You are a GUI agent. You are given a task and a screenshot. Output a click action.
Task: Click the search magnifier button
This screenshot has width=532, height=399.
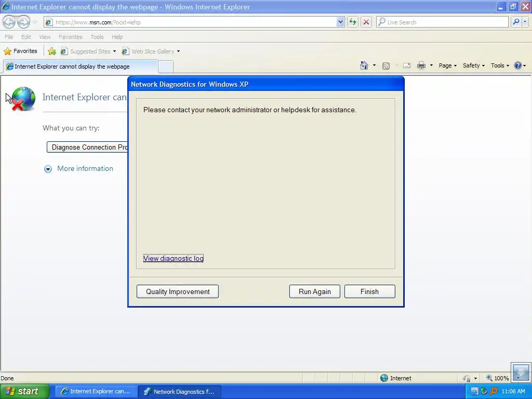pos(516,22)
